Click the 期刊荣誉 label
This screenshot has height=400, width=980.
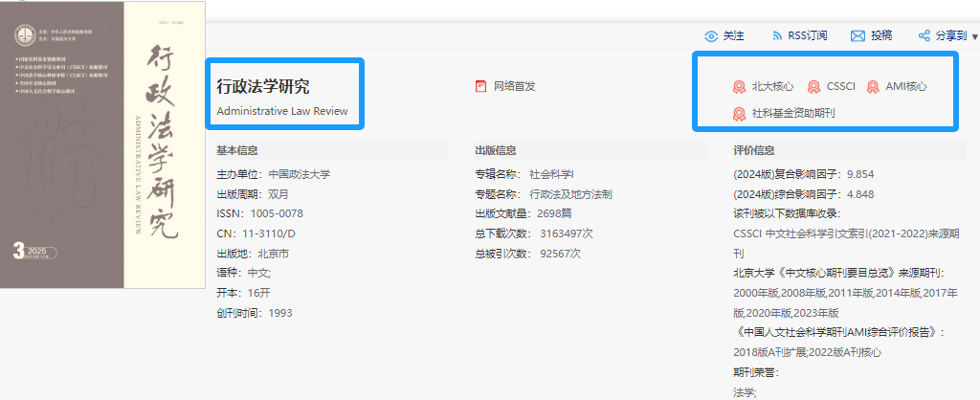coord(756,372)
